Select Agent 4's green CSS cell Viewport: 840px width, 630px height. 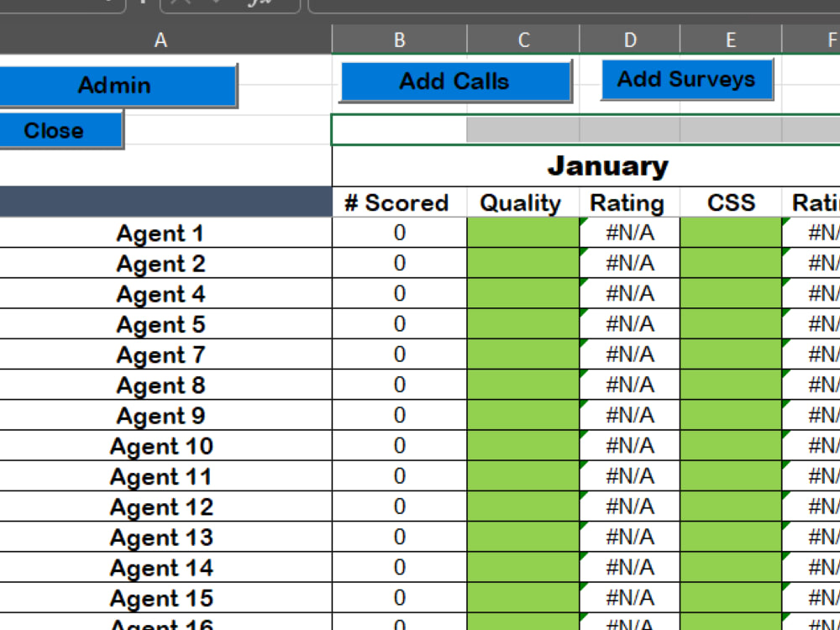(731, 293)
